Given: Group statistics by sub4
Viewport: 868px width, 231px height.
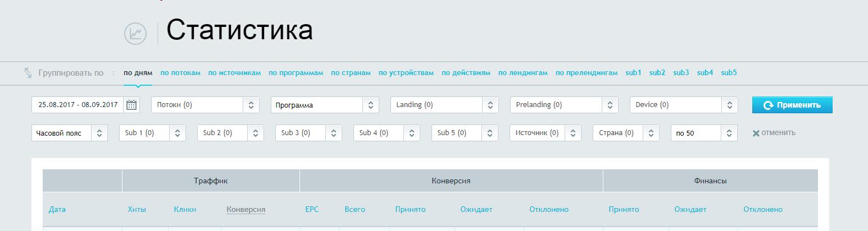Looking at the screenshot, I should pyautogui.click(x=705, y=73).
